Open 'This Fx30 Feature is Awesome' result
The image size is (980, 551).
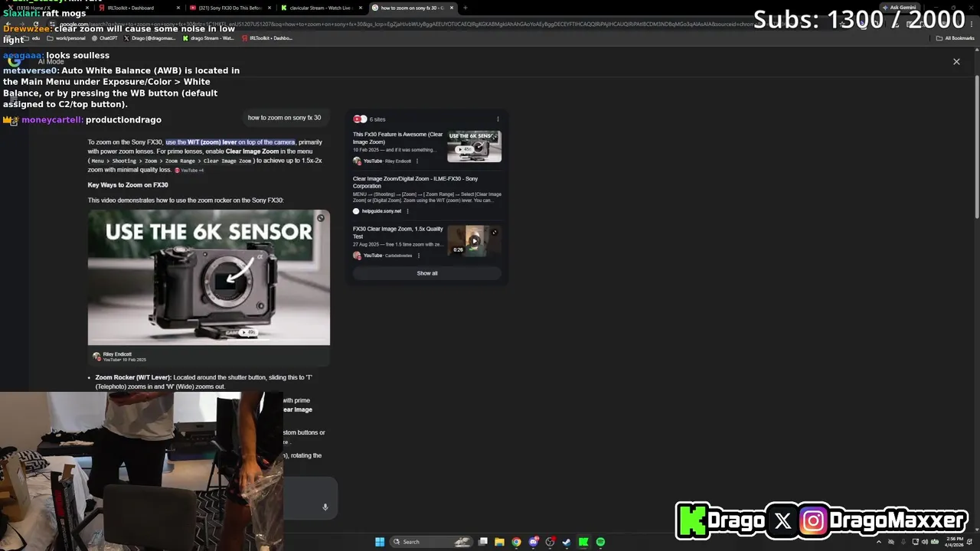coord(397,138)
